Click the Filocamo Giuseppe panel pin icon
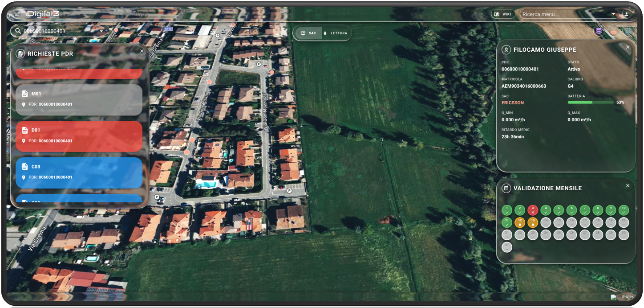Viewport: 644px width, 308px height. 506,50
